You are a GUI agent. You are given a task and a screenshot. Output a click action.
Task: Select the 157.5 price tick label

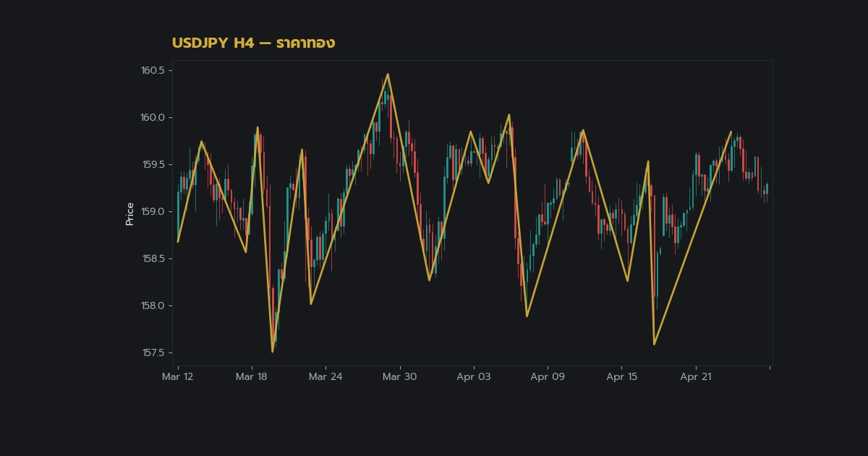tap(153, 352)
